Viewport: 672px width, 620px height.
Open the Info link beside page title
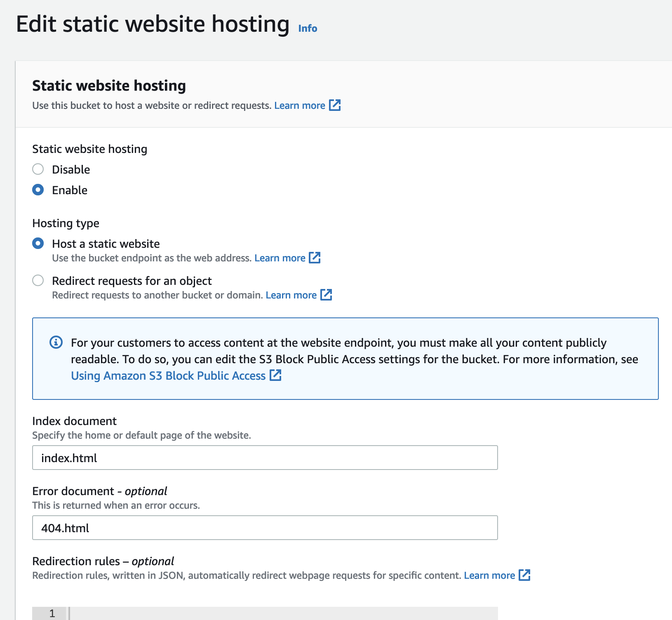coord(308,28)
